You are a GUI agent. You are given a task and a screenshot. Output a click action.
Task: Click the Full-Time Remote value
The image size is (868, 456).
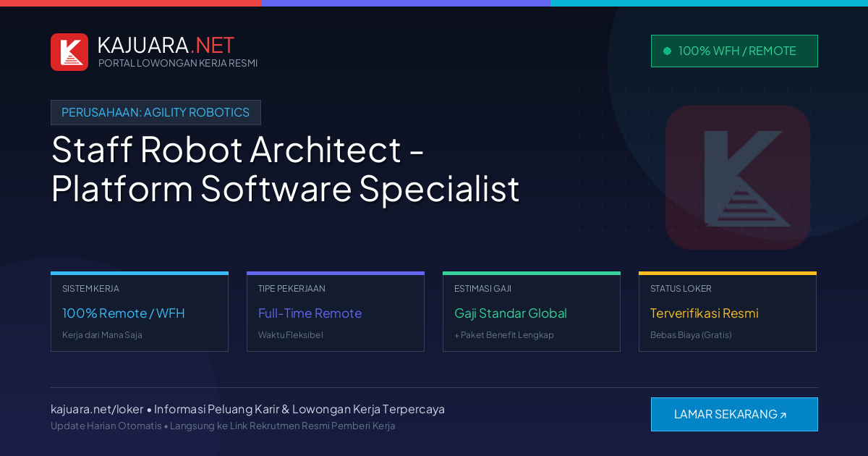pyautogui.click(x=310, y=313)
